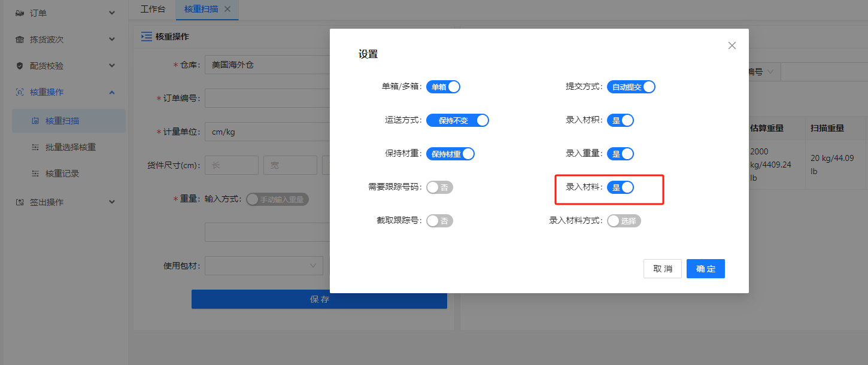Image resolution: width=868 pixels, height=365 pixels.
Task: Expand the 订单 sidebar menu
Action: 112,13
